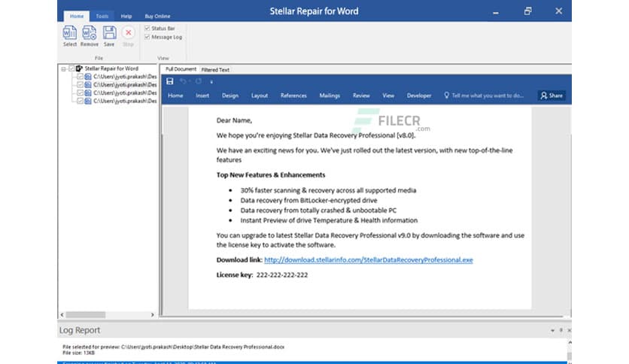
Task: Click the red Stop icon
Action: tap(129, 32)
